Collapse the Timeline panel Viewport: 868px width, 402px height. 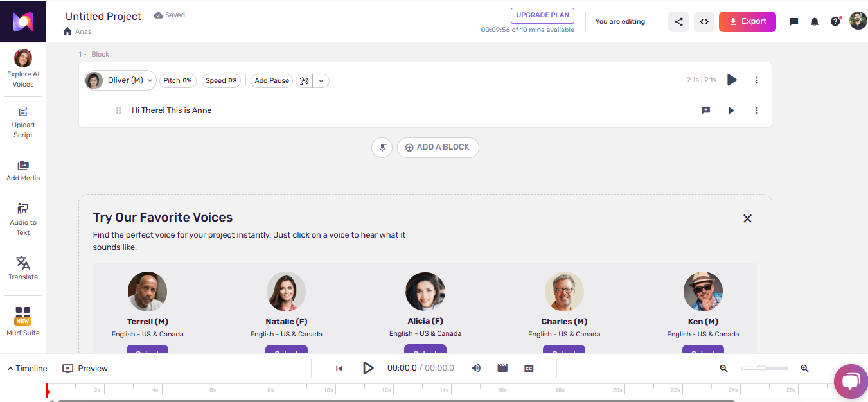[28, 369]
